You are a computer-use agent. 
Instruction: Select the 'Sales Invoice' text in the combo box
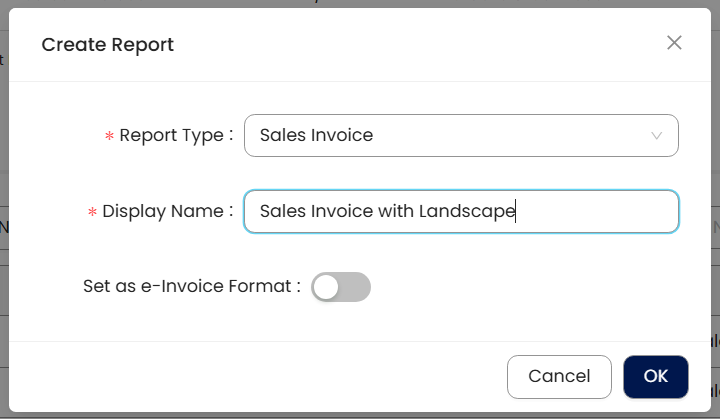316,135
